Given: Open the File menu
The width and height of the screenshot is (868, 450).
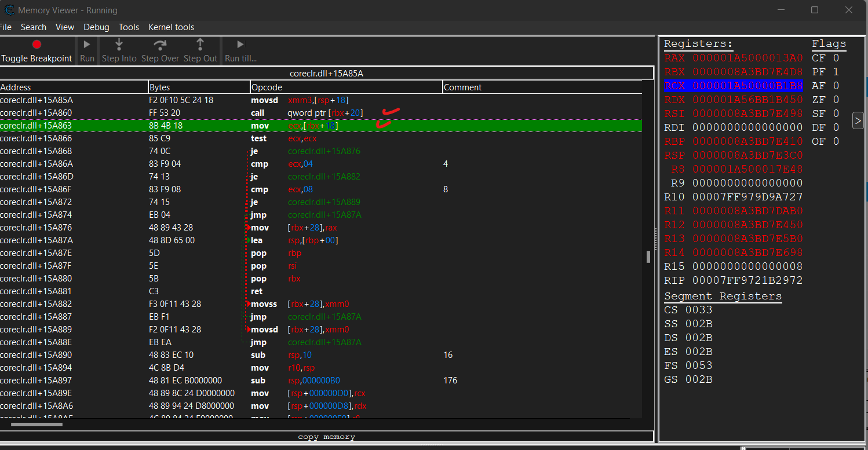Looking at the screenshot, I should [x=5, y=27].
